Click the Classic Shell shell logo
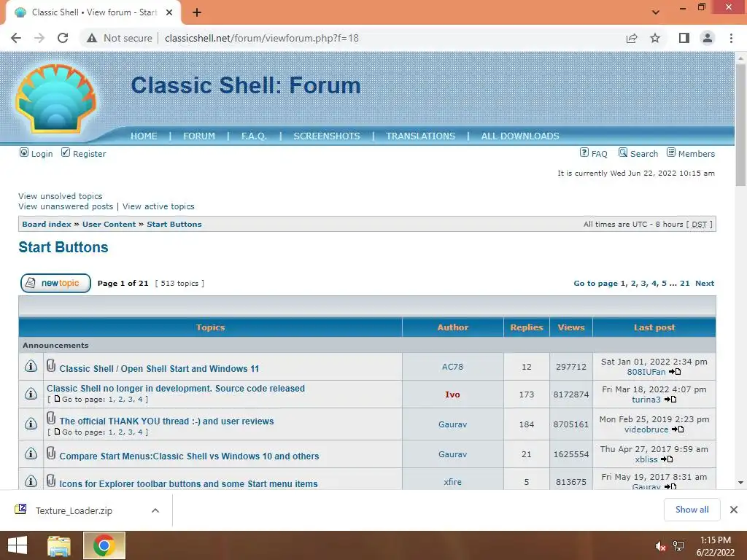Screen dimensions: 747x560 coord(55,98)
